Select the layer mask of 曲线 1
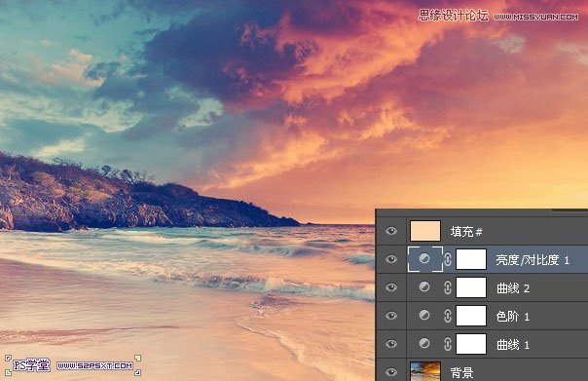Image resolution: width=588 pixels, height=381 pixels. click(471, 344)
